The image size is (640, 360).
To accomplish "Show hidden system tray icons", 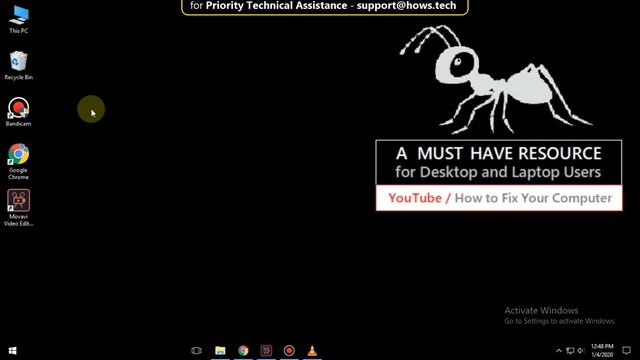I will pos(559,351).
